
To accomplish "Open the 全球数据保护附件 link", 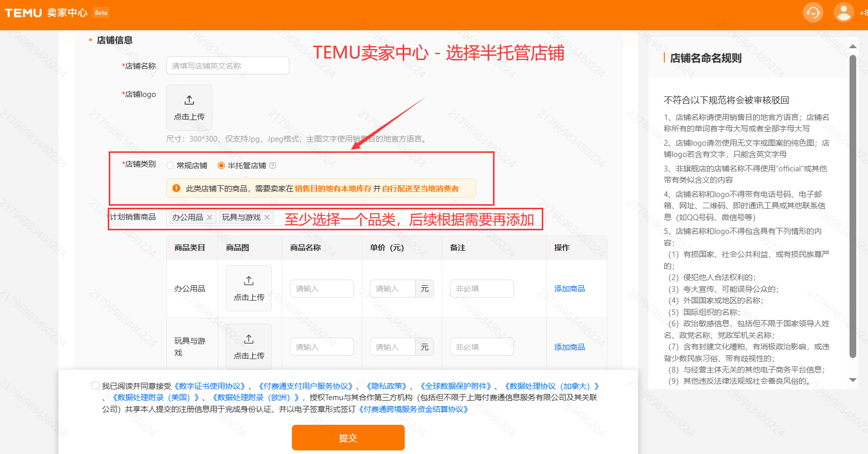I will [x=456, y=386].
